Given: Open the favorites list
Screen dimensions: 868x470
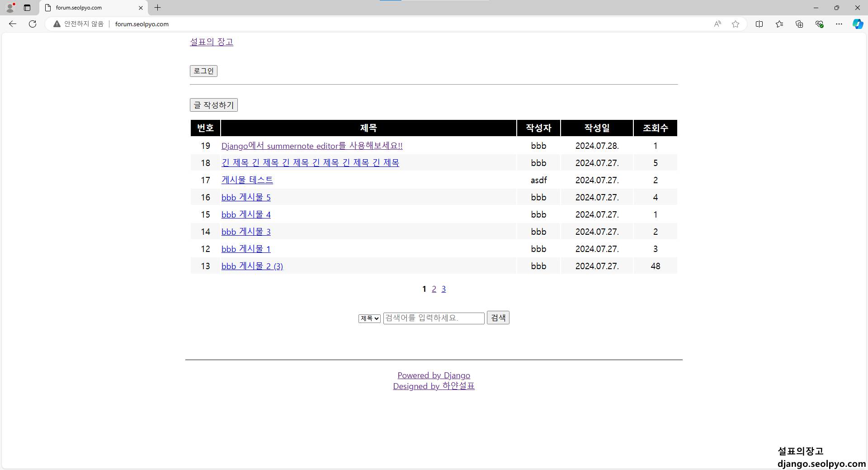Looking at the screenshot, I should tap(779, 24).
